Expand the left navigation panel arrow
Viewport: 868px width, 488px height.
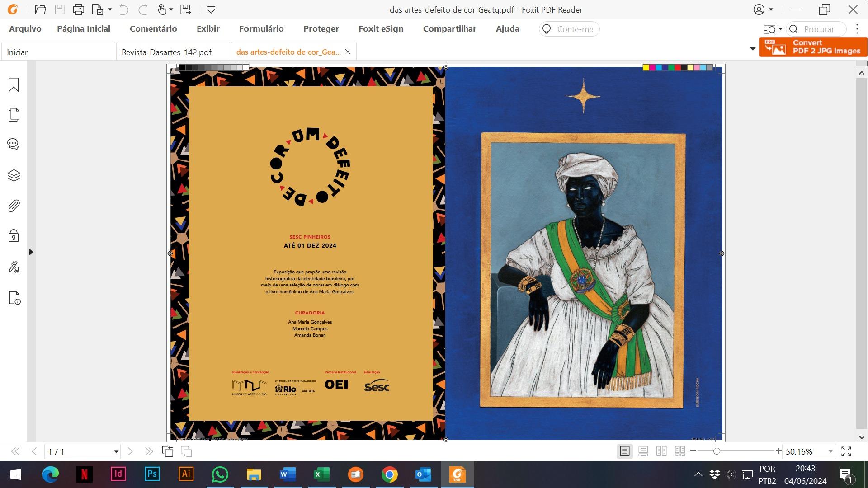point(31,252)
